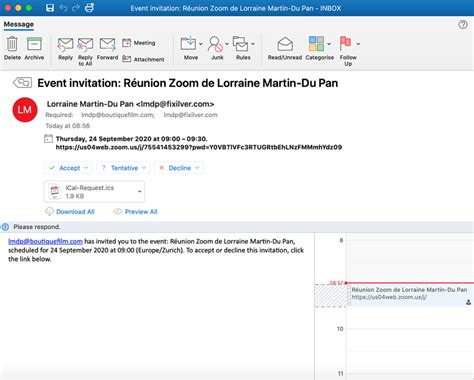Screen dimensions: 474x380
Task: Click the calendar icon beside meeting date
Action: pos(48,139)
